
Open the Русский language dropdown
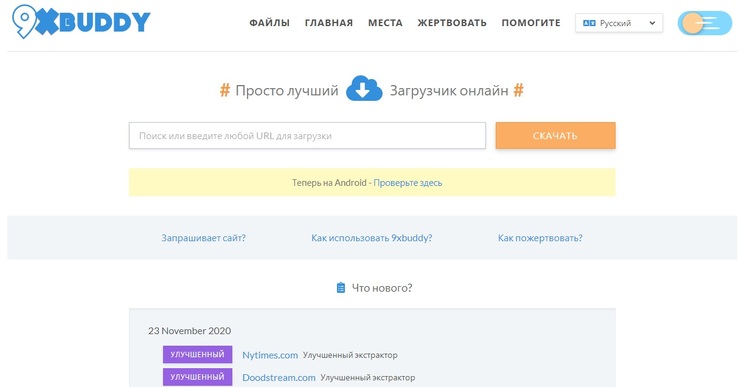[619, 23]
